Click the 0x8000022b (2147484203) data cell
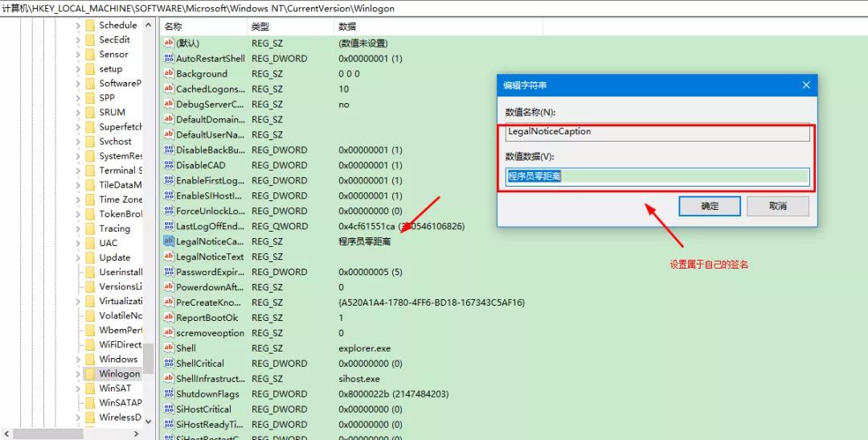Image resolution: width=868 pixels, height=440 pixels. pos(394,394)
